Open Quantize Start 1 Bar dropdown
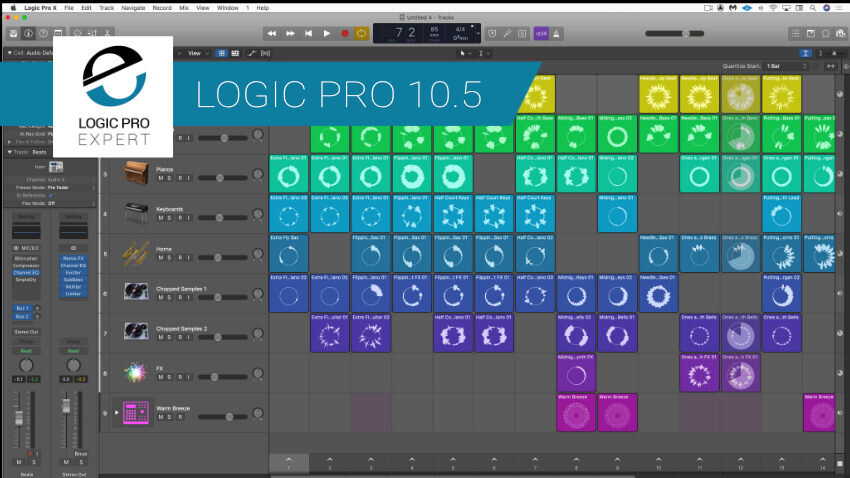Screen dimensions: 850x478 [787, 66]
